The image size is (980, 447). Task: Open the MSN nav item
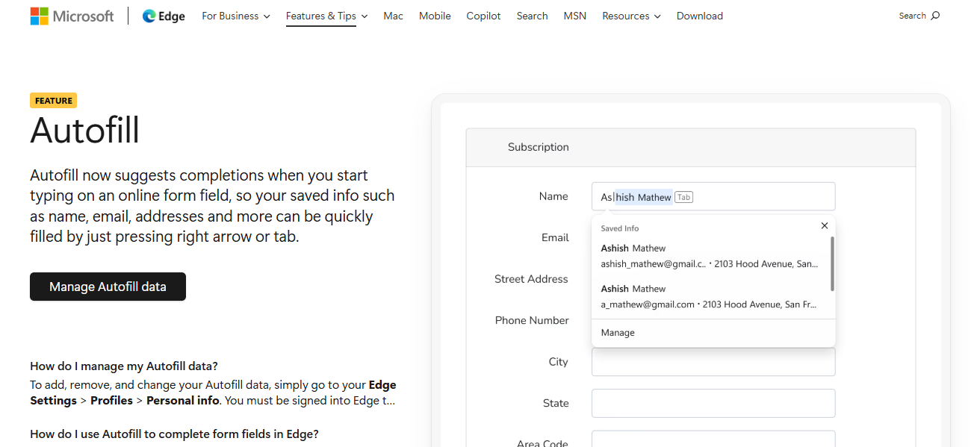click(x=575, y=16)
